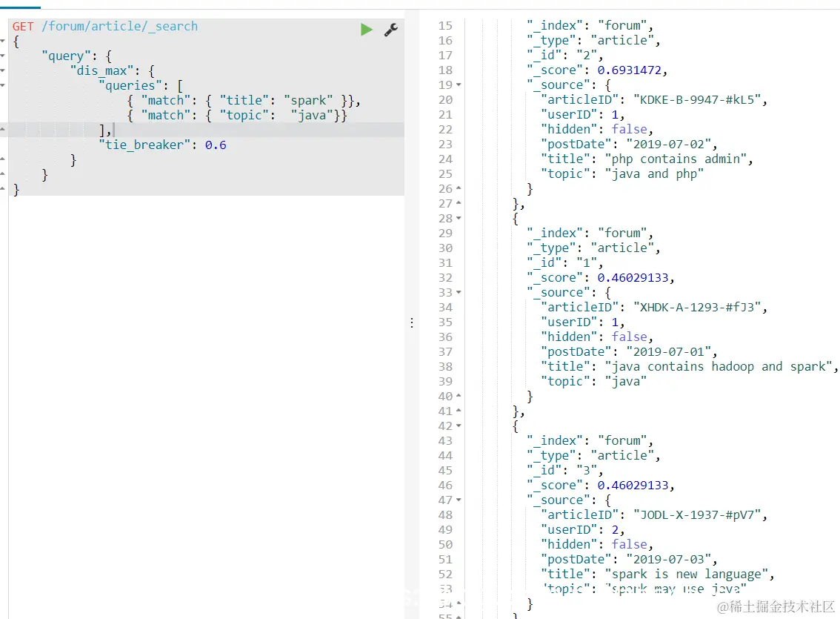Run the request with green play button
The height and width of the screenshot is (619, 840).
[x=367, y=30]
